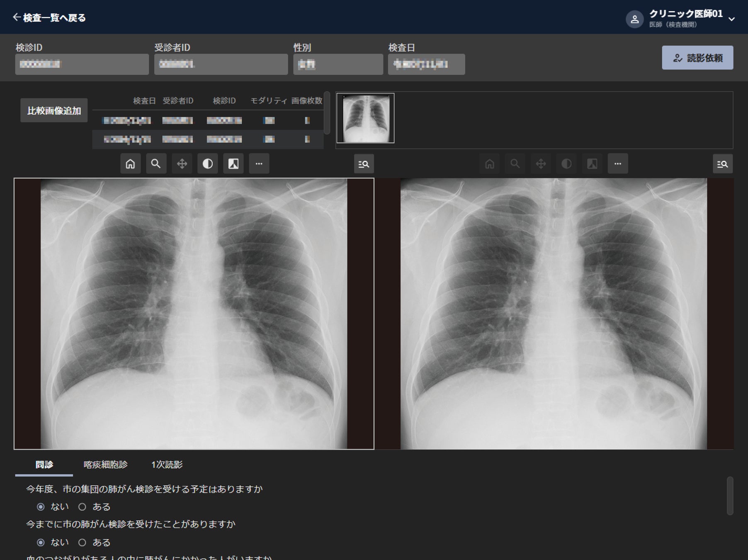Switch to the 1次読影 tab

167,465
